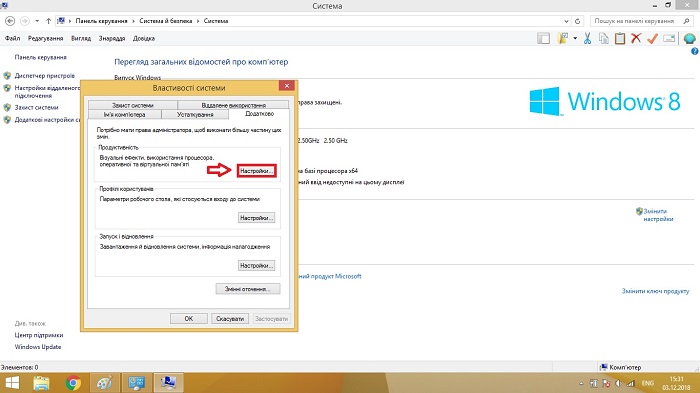The image size is (700, 393).
Task: Click Система й безпека breadcrumb
Action: [x=166, y=21]
